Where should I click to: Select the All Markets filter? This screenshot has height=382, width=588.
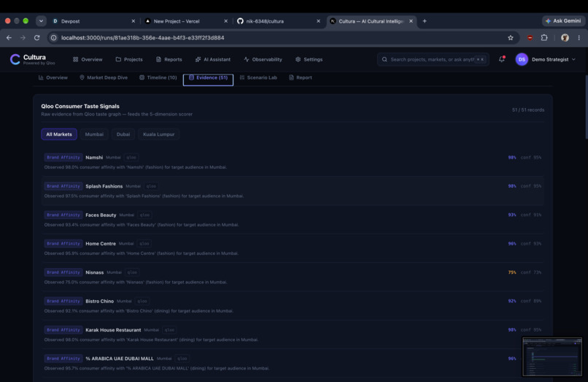pos(59,134)
